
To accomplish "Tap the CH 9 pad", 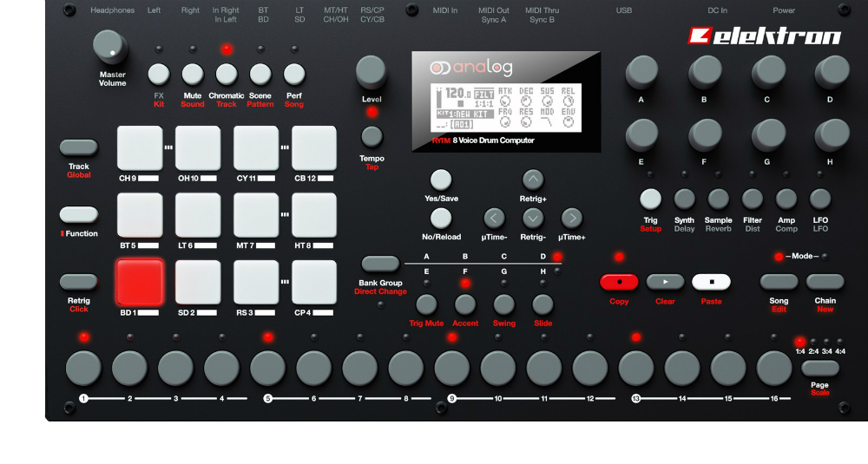I will 140,147.
